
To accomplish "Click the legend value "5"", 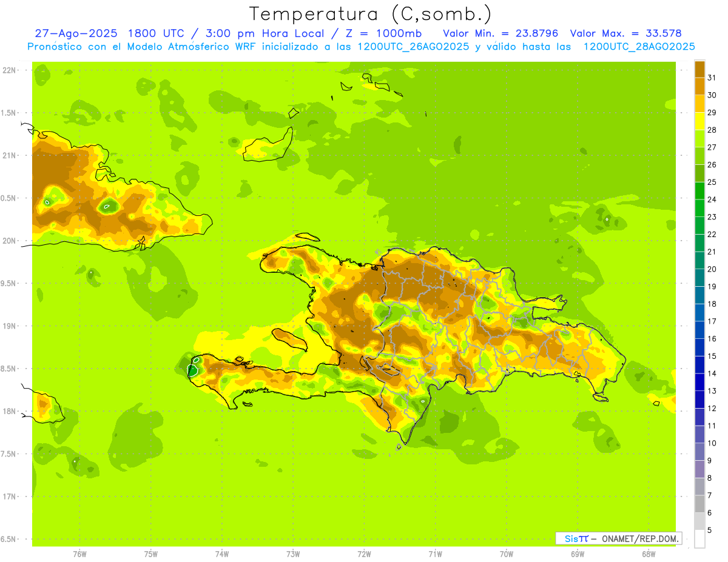I will pyautogui.click(x=710, y=530).
